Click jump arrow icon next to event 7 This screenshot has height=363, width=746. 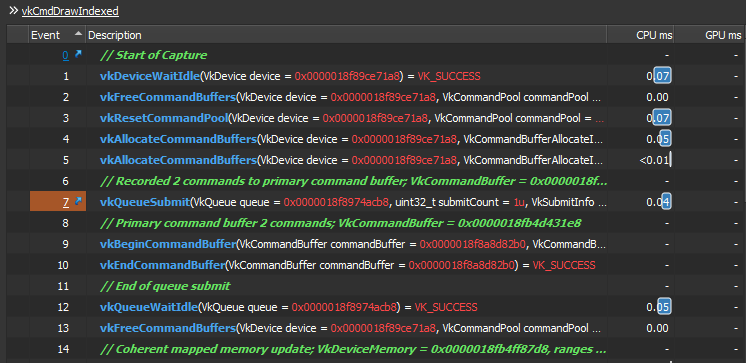click(78, 202)
